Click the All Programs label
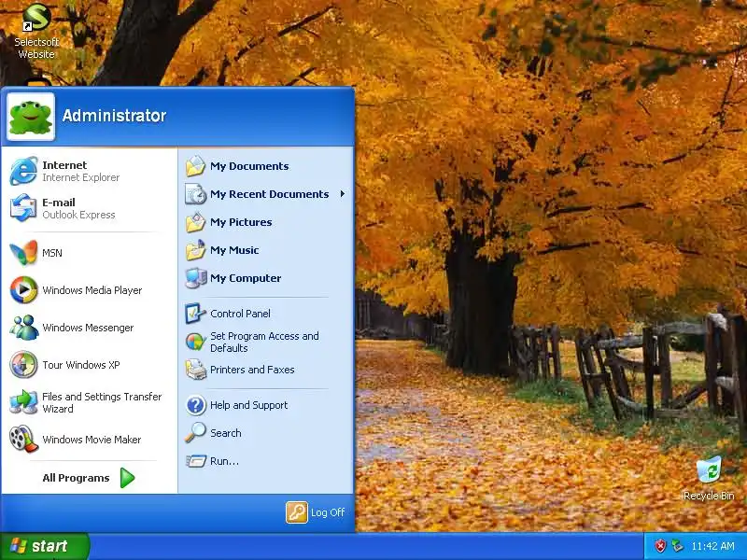This screenshot has width=747, height=560. (76, 478)
